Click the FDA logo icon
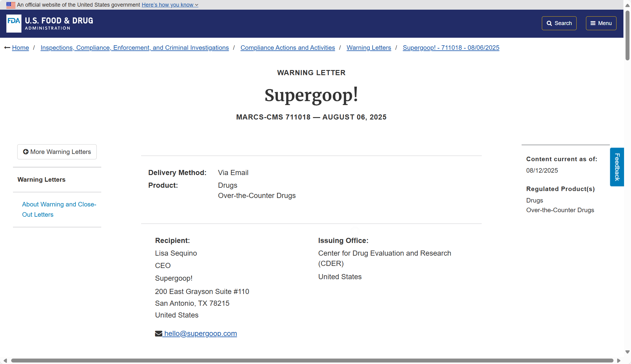This screenshot has width=631, height=364. (14, 23)
